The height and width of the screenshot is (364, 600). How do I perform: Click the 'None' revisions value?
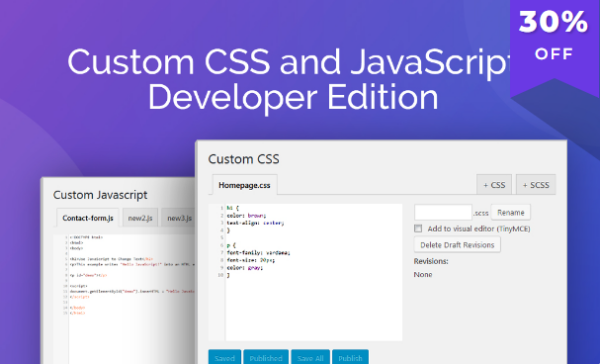coord(423,274)
